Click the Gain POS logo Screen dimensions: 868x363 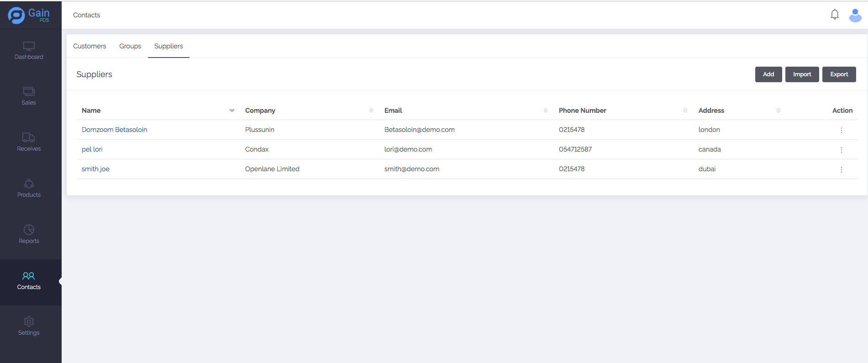[x=28, y=15]
